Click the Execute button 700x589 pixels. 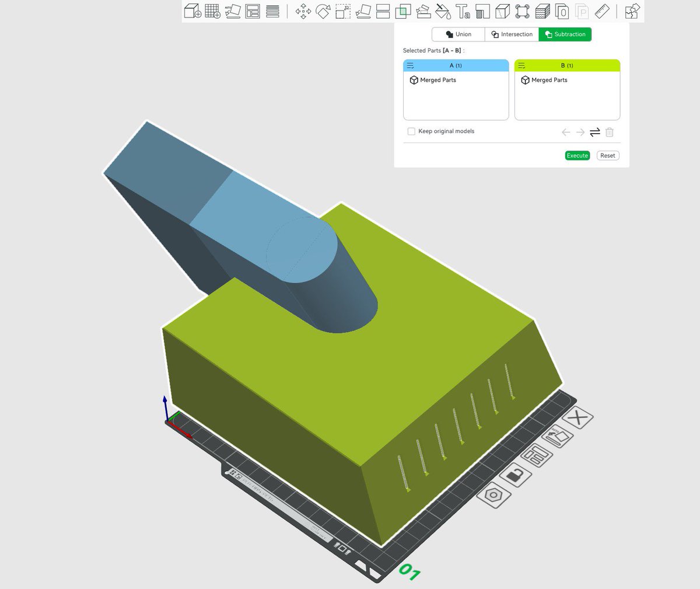pyautogui.click(x=577, y=155)
